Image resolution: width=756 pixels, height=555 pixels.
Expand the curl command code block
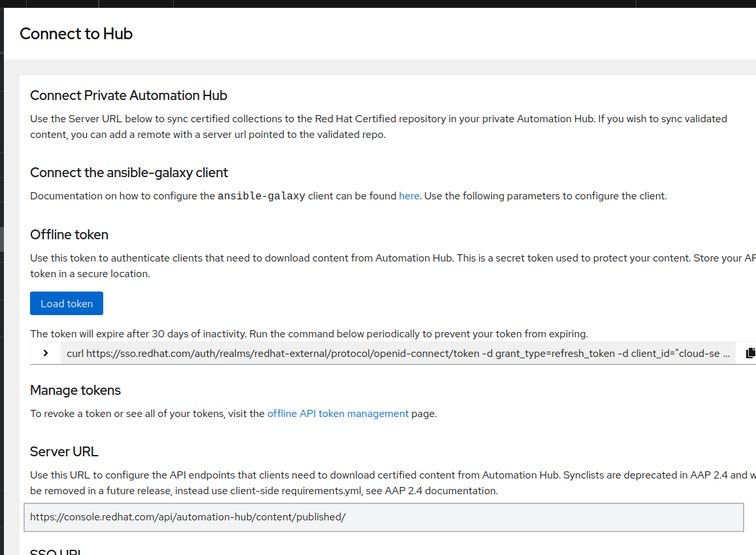[x=46, y=353]
